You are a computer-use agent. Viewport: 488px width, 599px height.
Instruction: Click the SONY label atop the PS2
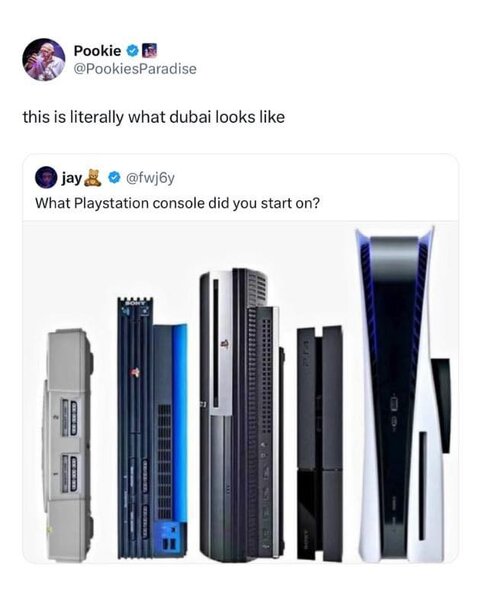(x=134, y=303)
